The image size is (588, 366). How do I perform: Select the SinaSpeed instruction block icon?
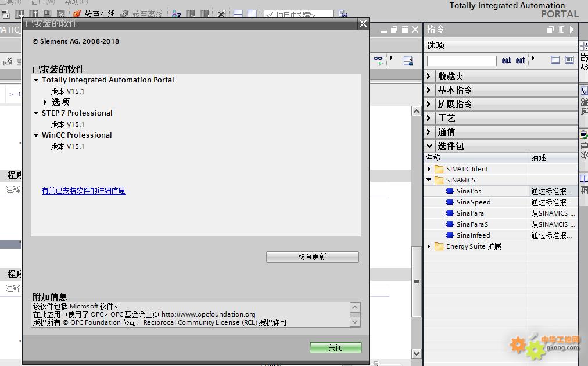pyautogui.click(x=450, y=202)
